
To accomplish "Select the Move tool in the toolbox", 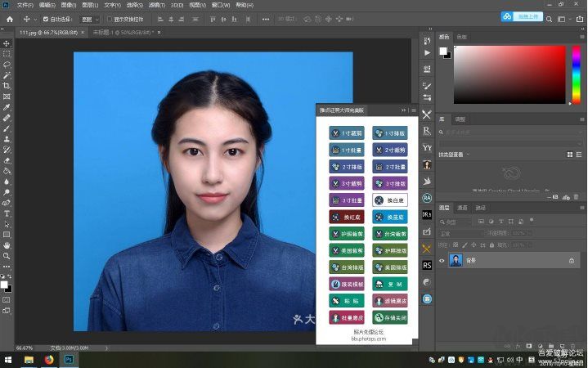I will coord(7,43).
